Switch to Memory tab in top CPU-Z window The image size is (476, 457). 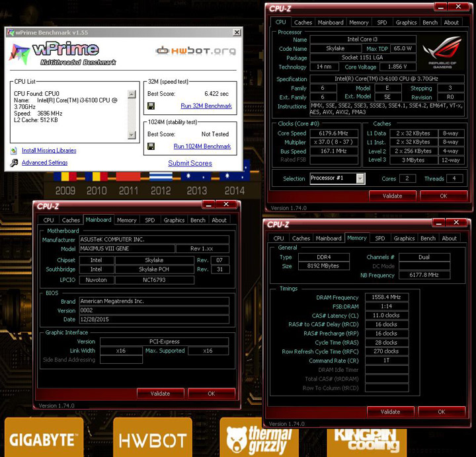[x=359, y=22]
